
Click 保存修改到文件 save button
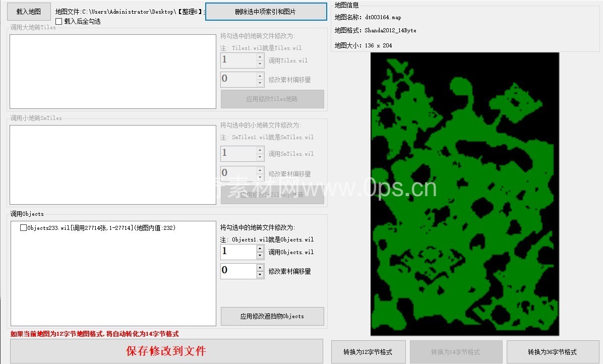[x=166, y=351]
